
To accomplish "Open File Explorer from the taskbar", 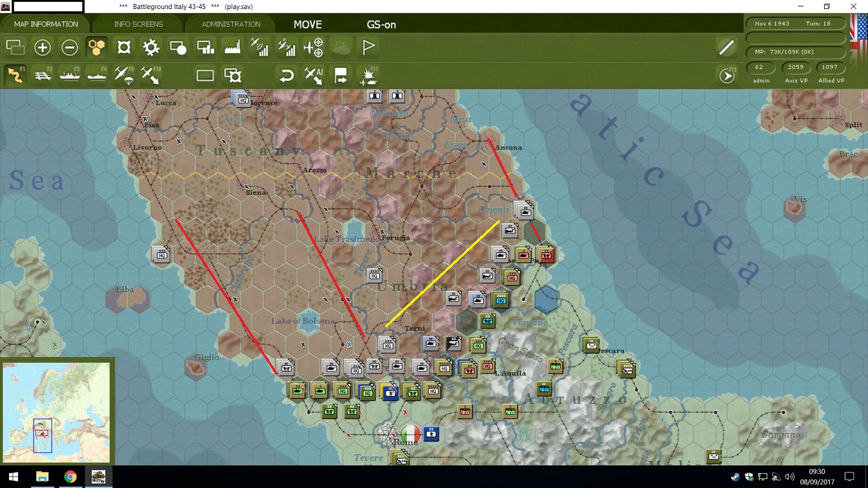I will click(42, 477).
